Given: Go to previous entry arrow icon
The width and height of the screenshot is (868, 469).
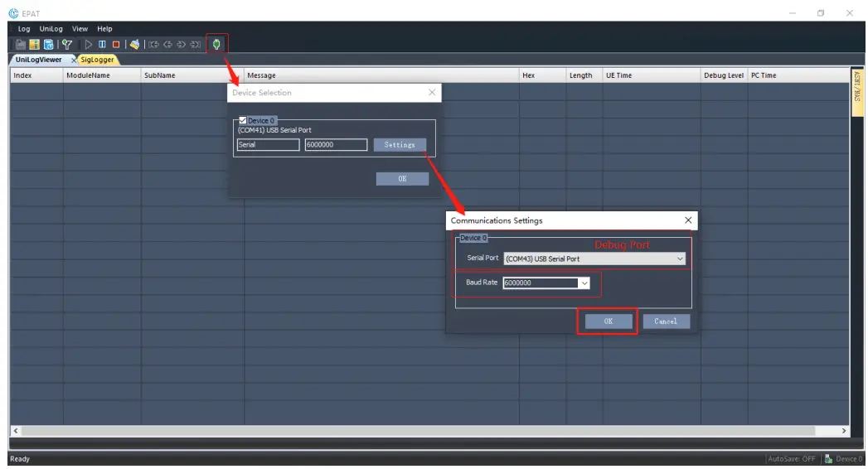Looking at the screenshot, I should tap(167, 44).
